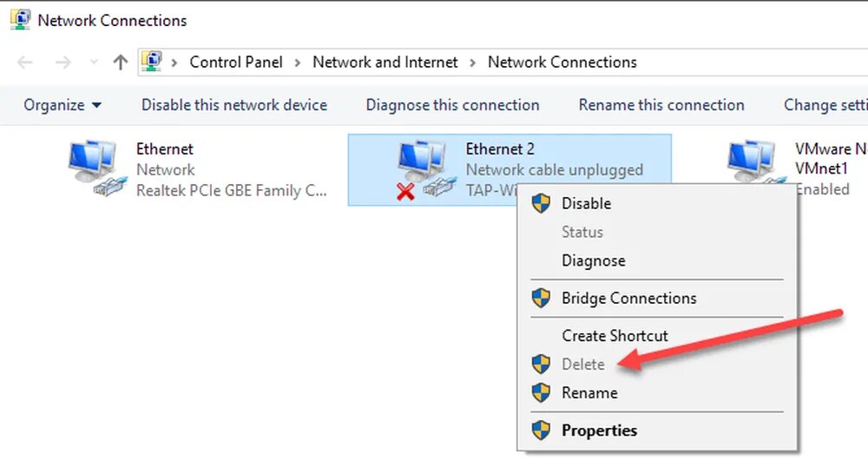Image resolution: width=868 pixels, height=467 pixels.
Task: Choose Disable from the context menu
Action: coord(586,203)
